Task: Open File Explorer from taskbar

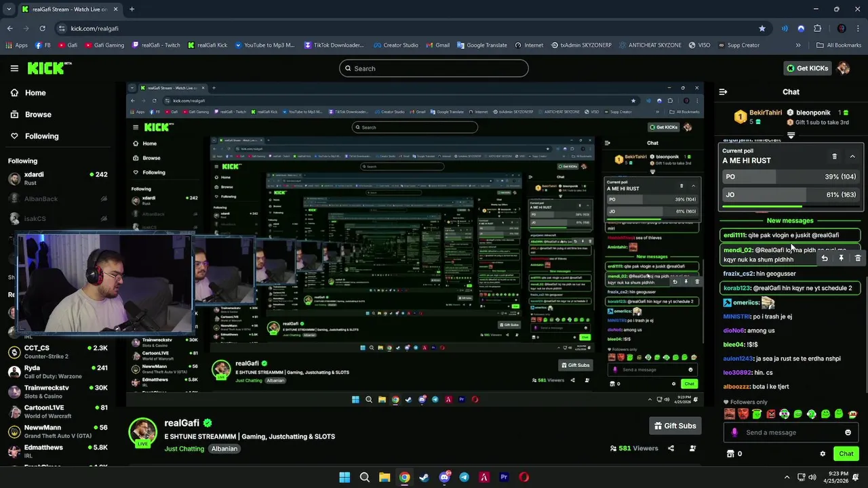Action: coord(384,477)
